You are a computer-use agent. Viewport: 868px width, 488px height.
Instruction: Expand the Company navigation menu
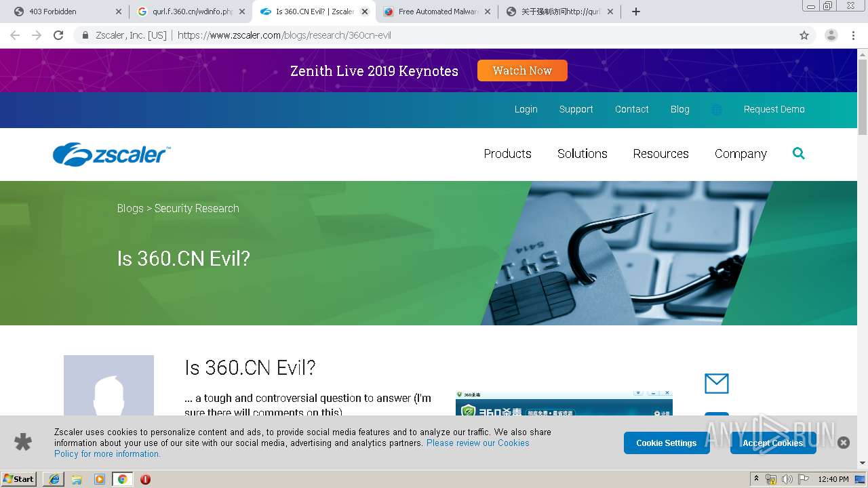coord(741,154)
